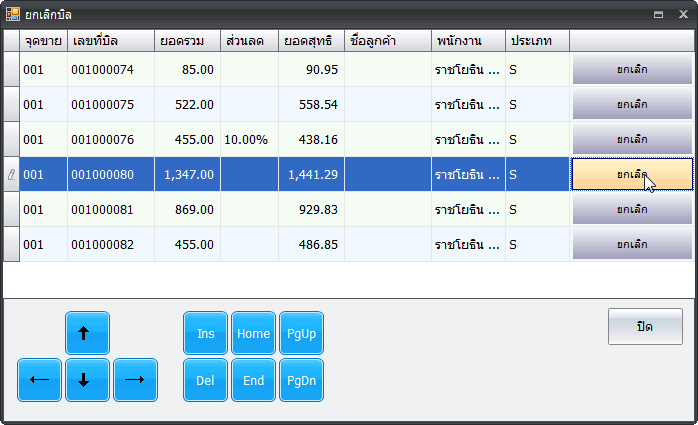Click the ปิด close button
The width and height of the screenshot is (698, 425).
[645, 327]
